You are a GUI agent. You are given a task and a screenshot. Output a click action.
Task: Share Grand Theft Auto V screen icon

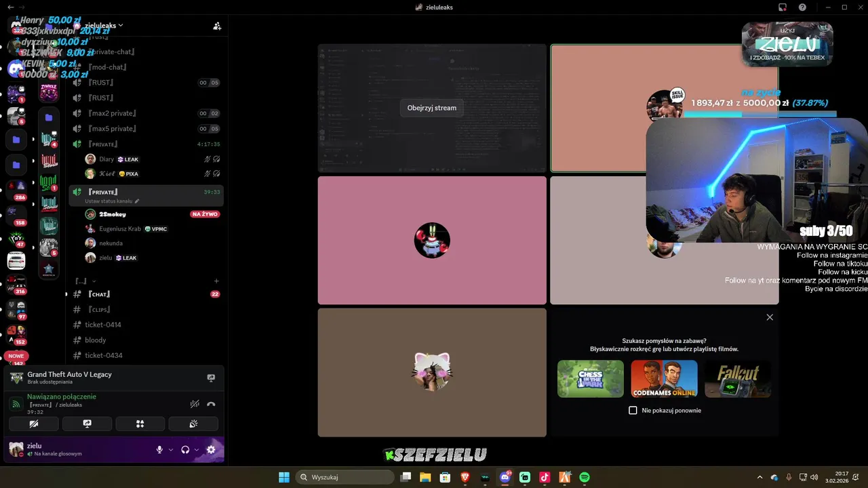click(211, 378)
